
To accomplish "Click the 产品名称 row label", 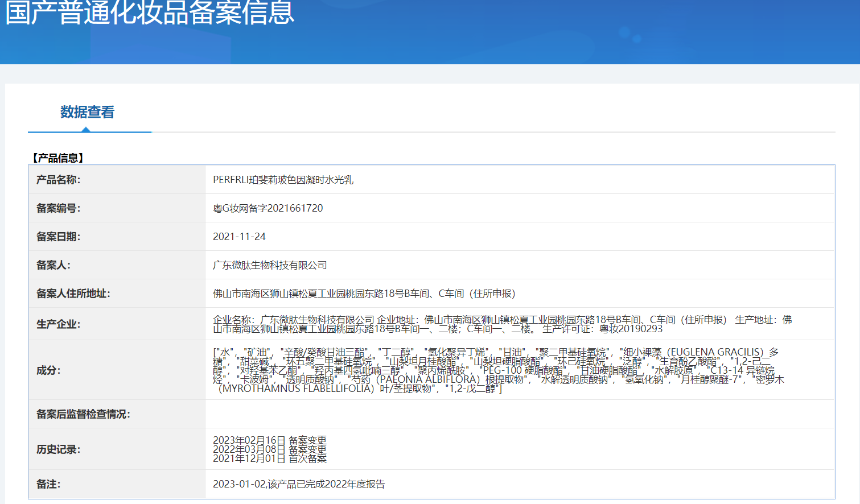I will click(x=59, y=180).
